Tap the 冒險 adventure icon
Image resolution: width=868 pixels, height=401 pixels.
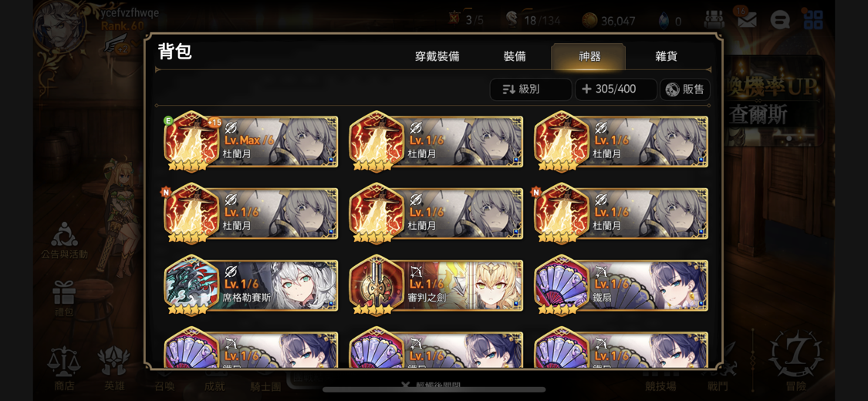pos(795,361)
